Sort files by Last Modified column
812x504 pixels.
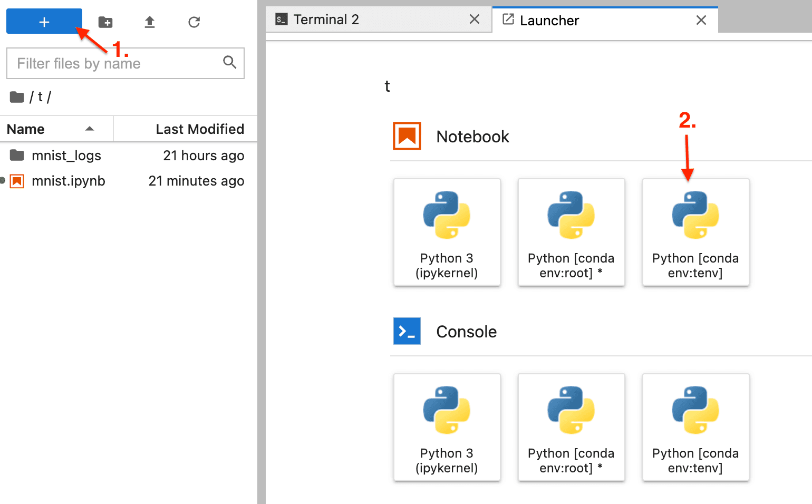point(199,129)
